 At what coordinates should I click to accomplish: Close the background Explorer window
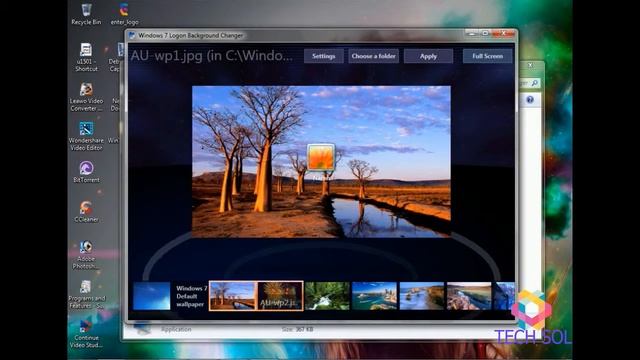point(530,65)
